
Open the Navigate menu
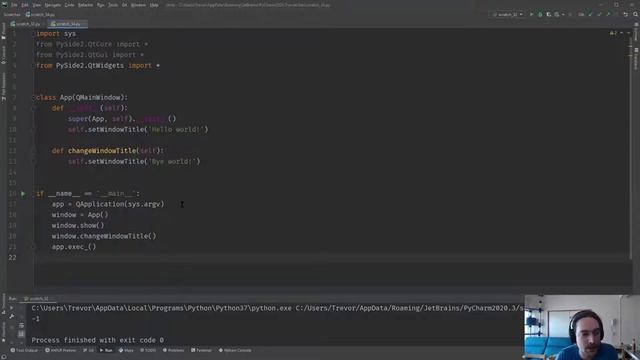53,5
